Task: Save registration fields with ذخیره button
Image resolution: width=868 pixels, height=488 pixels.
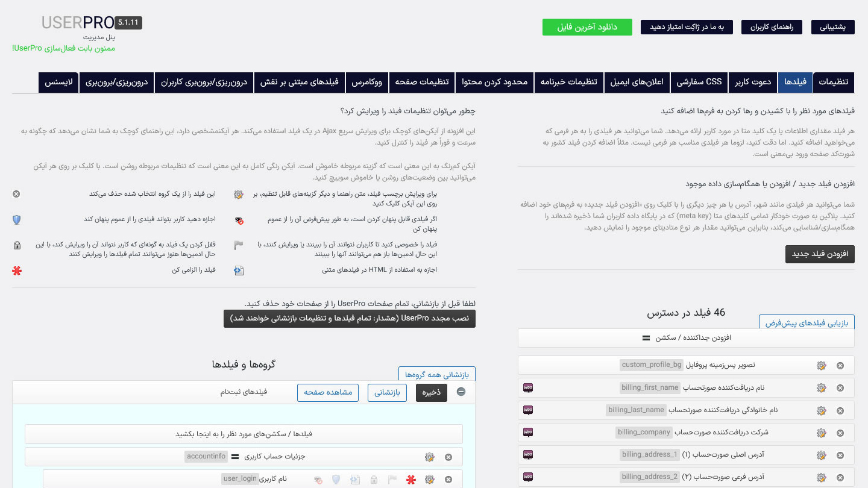Action: [432, 392]
